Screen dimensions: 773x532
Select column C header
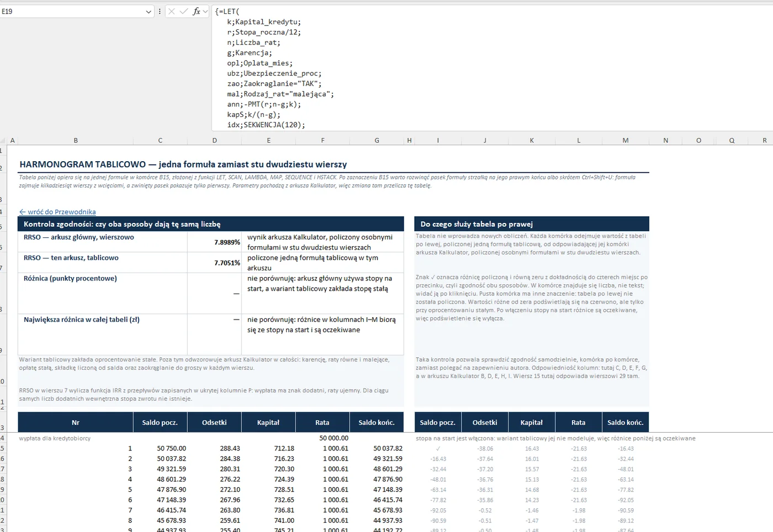point(160,140)
